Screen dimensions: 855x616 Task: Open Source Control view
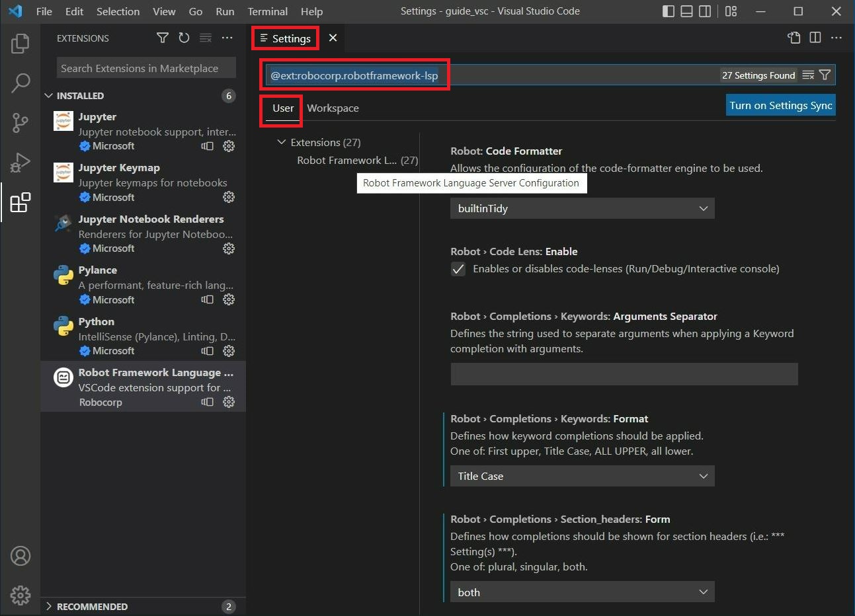pyautogui.click(x=20, y=123)
